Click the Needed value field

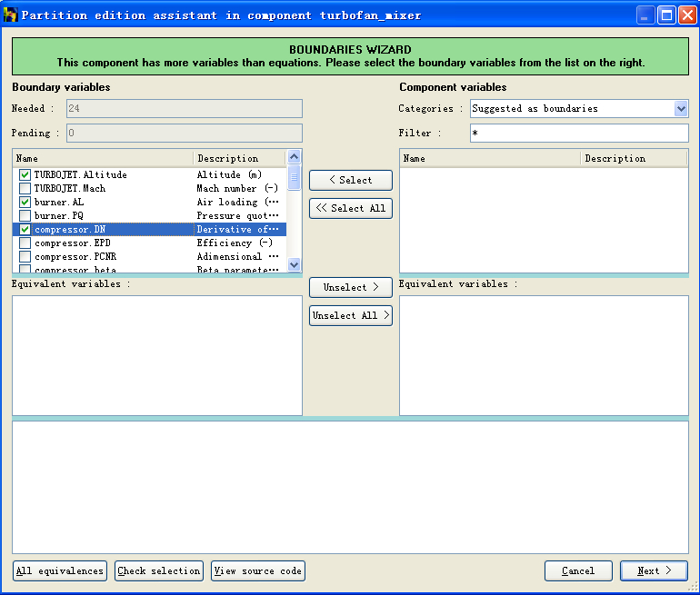click(x=185, y=108)
